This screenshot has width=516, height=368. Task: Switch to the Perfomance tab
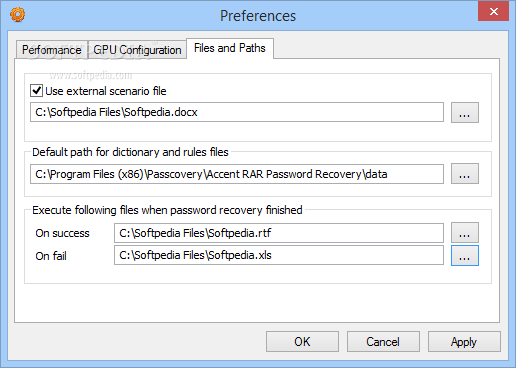pyautogui.click(x=52, y=50)
